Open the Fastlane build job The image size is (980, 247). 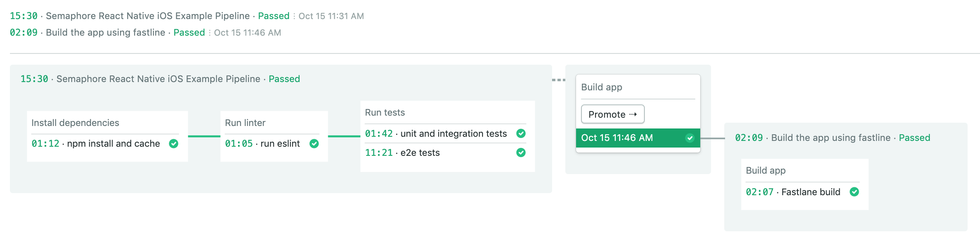pos(810,192)
